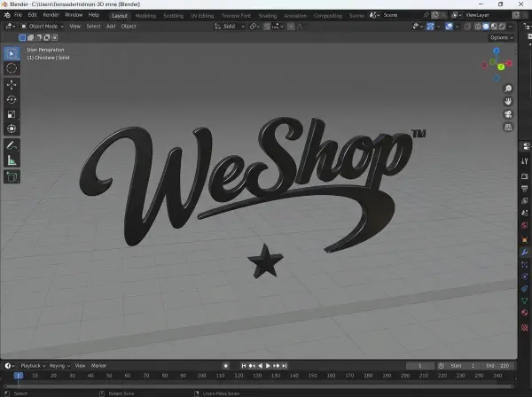The height and width of the screenshot is (397, 532).
Task: Toggle the snap magnet in header
Action: pos(267,27)
